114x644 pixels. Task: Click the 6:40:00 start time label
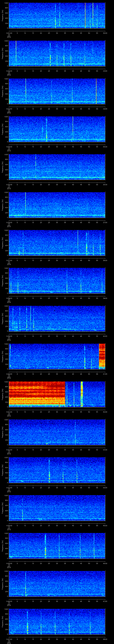click(x=9, y=374)
